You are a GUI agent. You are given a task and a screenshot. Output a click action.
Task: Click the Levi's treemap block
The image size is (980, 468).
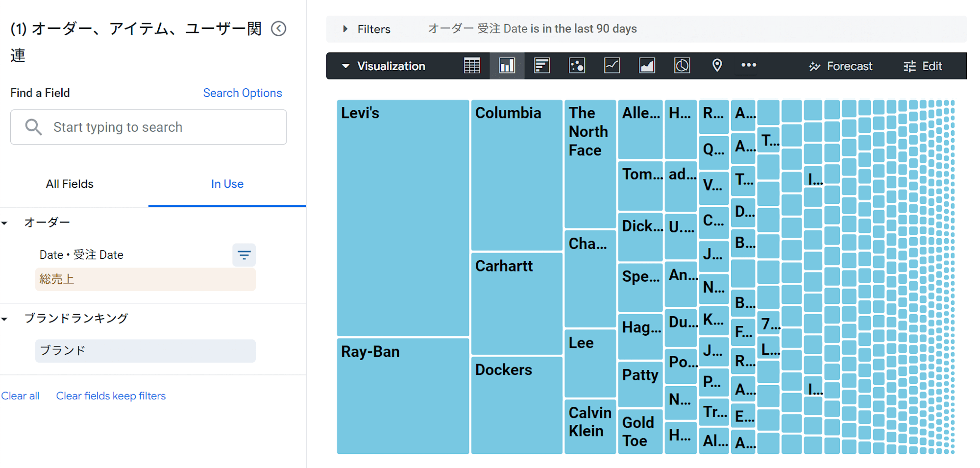tap(403, 218)
